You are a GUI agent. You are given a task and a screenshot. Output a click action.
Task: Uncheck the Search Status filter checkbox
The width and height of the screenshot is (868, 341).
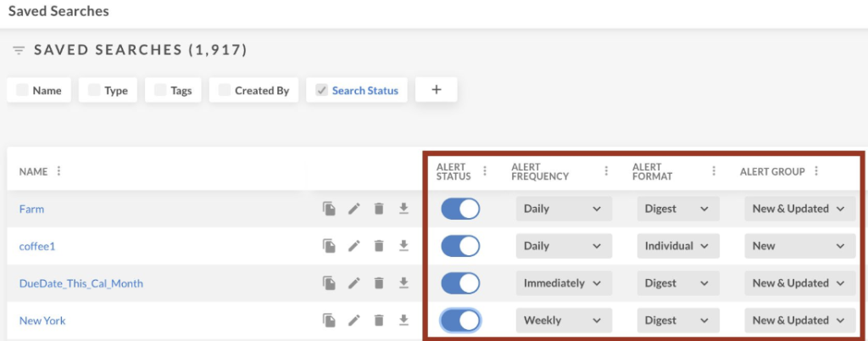pos(321,91)
